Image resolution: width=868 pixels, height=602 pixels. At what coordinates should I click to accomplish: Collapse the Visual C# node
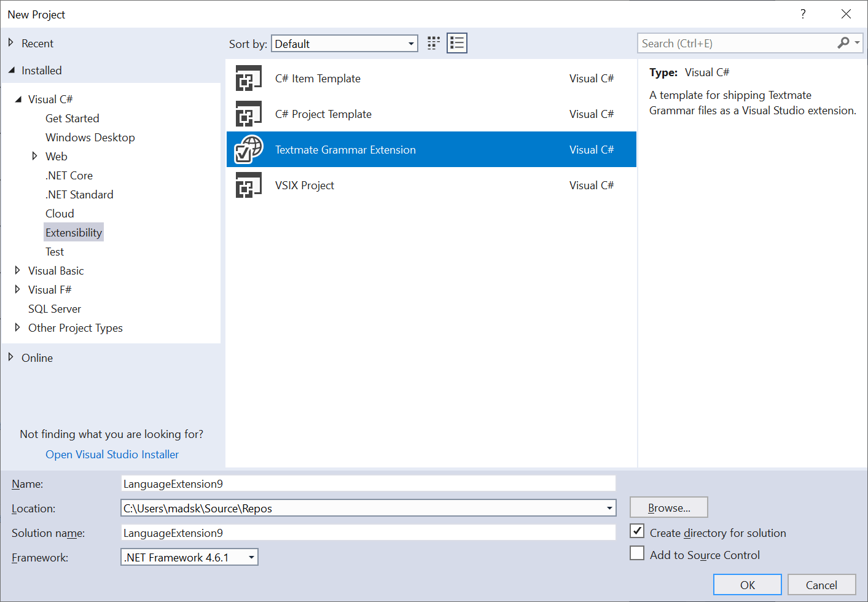click(18, 99)
